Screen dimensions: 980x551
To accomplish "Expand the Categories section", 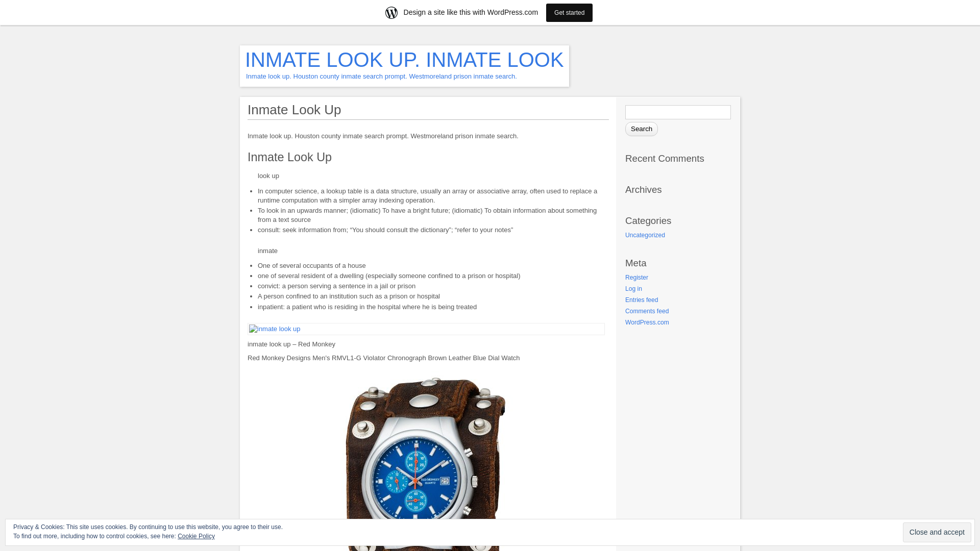I will pyautogui.click(x=648, y=221).
